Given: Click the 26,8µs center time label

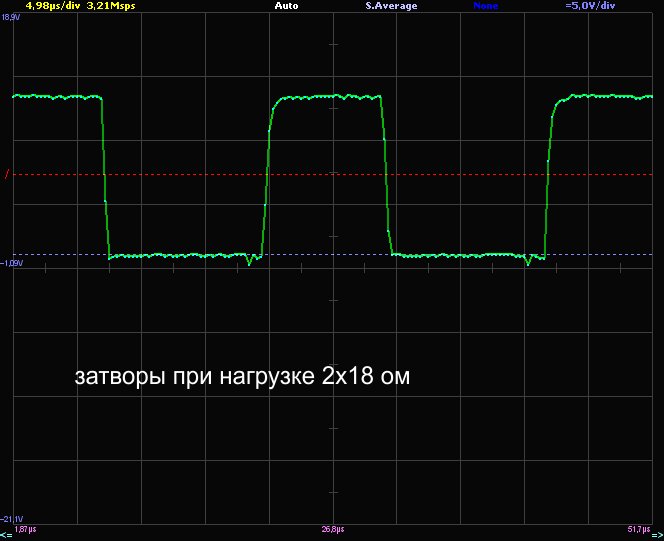Looking at the screenshot, I should click(333, 530).
